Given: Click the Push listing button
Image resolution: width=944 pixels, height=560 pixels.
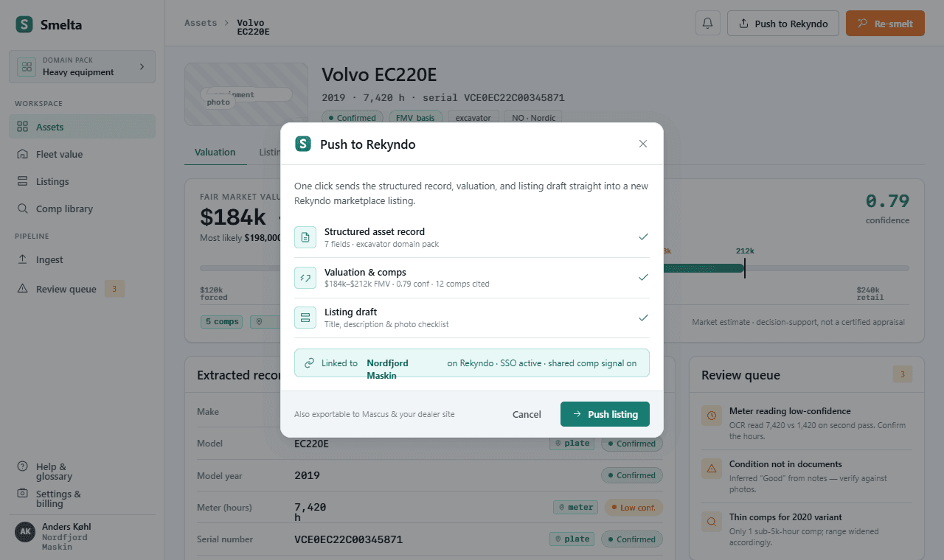Looking at the screenshot, I should [605, 414].
